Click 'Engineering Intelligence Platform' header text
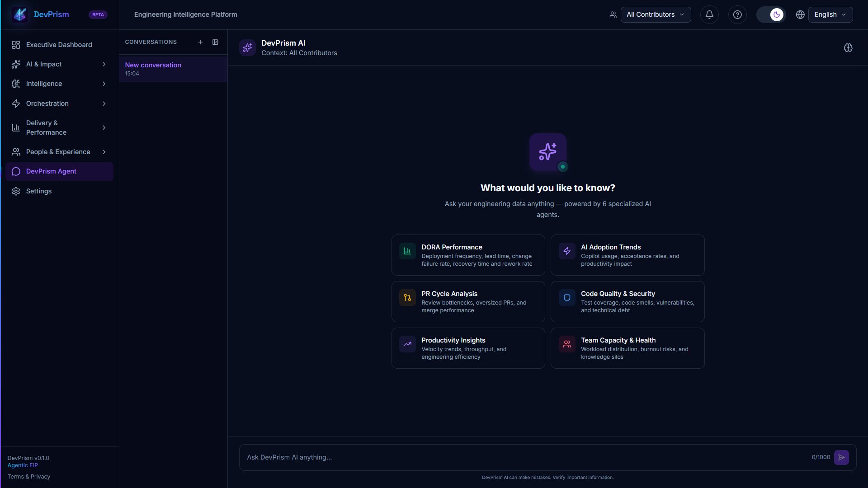 tap(185, 14)
